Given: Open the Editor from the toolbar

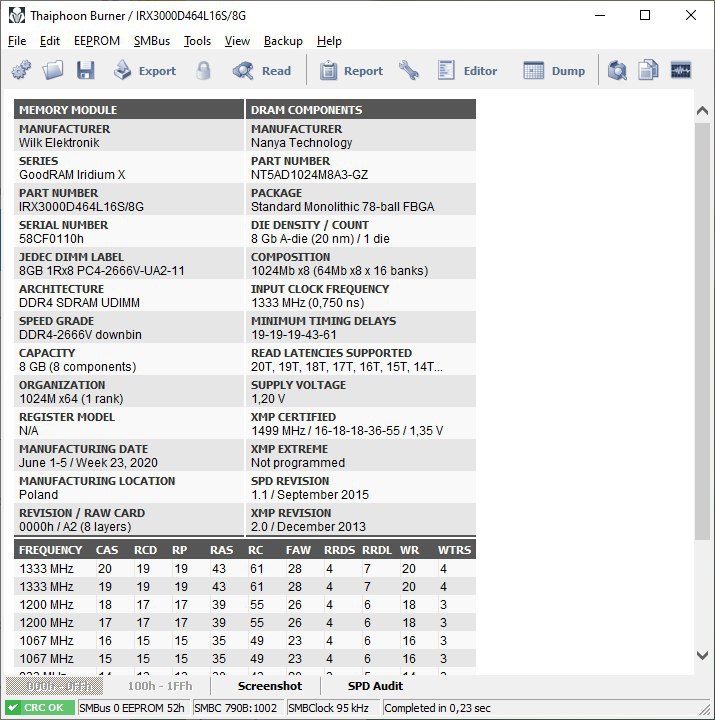Looking at the screenshot, I should (467, 71).
